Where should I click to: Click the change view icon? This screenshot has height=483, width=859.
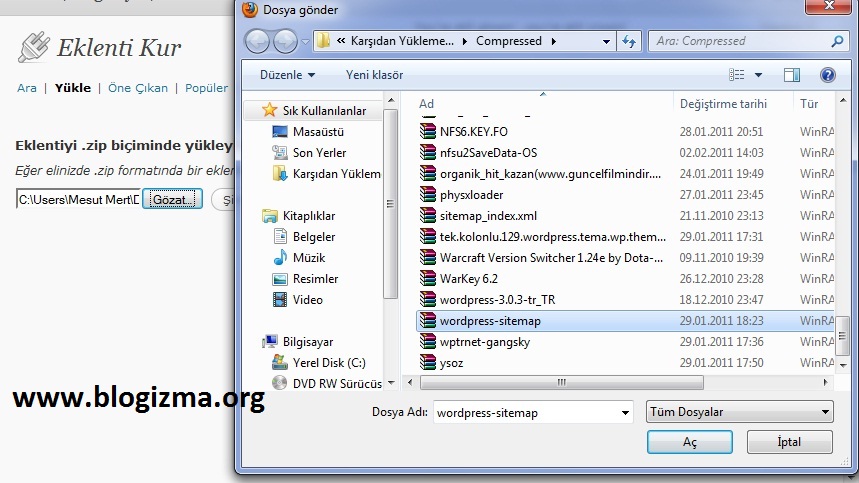(736, 75)
